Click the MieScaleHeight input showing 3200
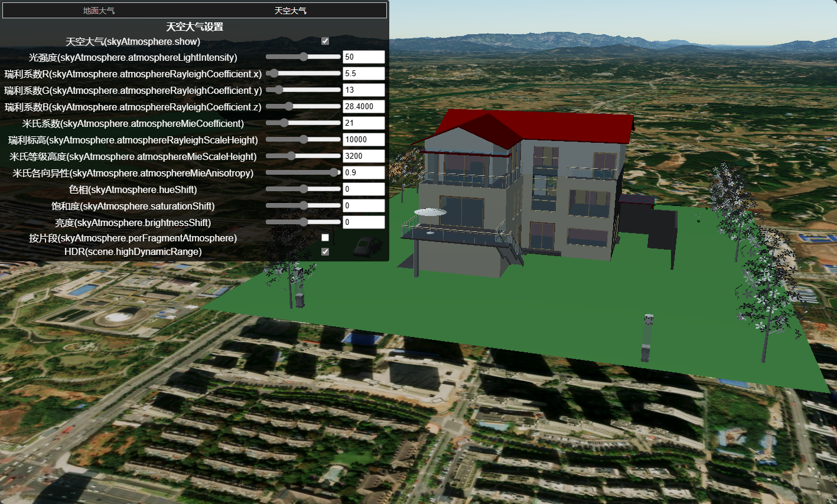 [x=363, y=156]
